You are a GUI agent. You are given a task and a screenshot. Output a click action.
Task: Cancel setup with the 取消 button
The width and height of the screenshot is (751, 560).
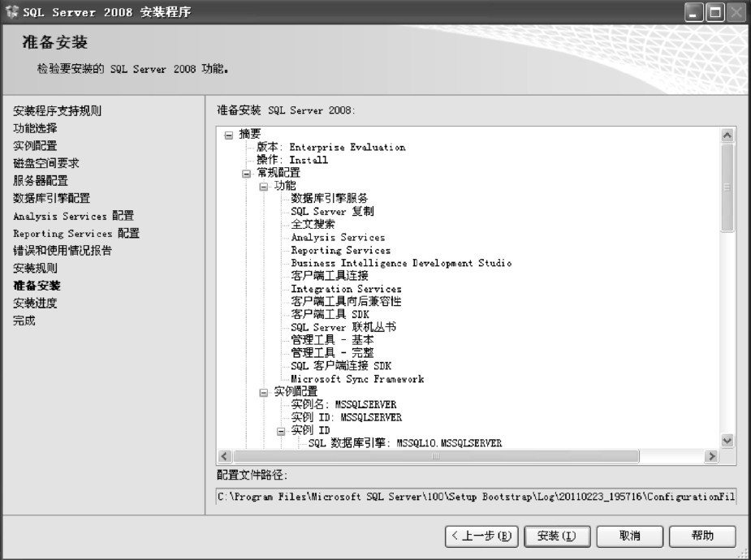[x=630, y=536]
